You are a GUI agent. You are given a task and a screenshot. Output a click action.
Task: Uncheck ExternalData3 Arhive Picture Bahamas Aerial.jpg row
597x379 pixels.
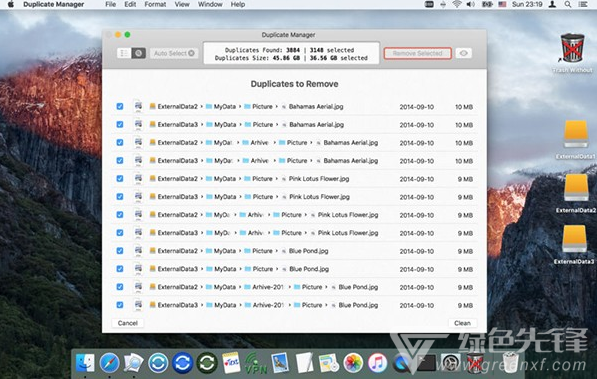coord(120,160)
